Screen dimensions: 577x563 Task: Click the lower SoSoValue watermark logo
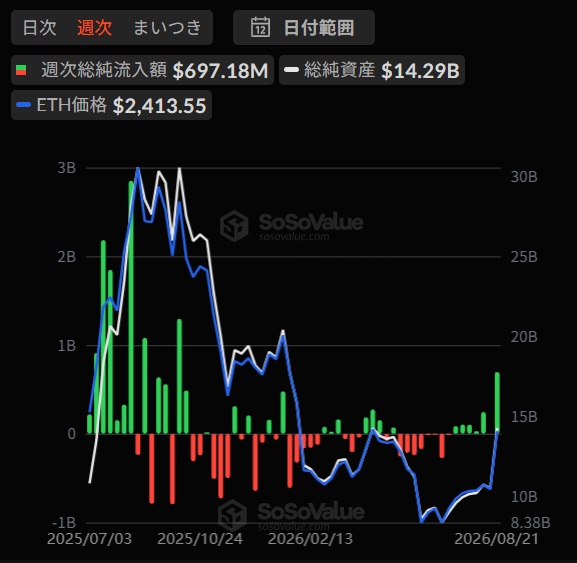pyautogui.click(x=232, y=515)
